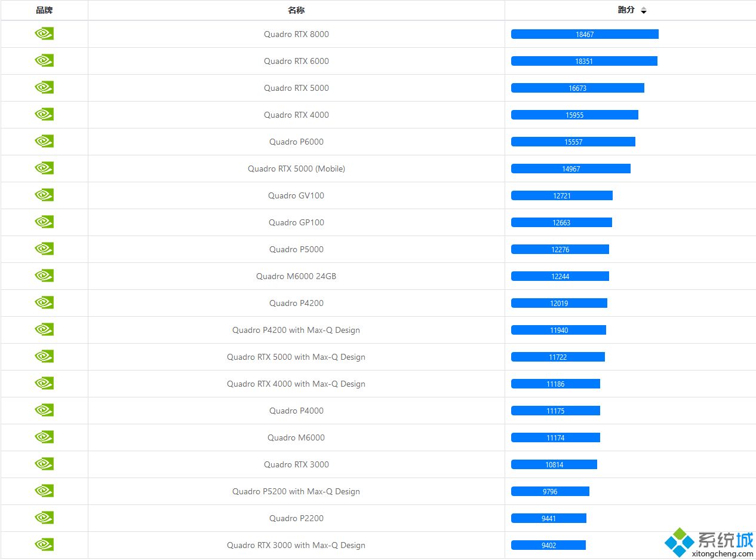Viewport: 756px width, 560px height.
Task: Click the NVIDIA icon in Quadro RTX 6000 row
Action: (44, 61)
